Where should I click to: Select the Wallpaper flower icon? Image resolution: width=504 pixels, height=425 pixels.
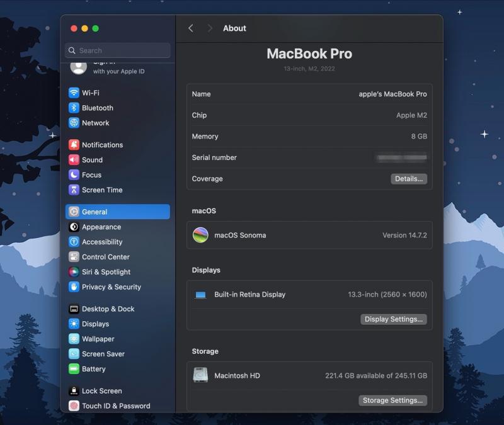point(74,339)
